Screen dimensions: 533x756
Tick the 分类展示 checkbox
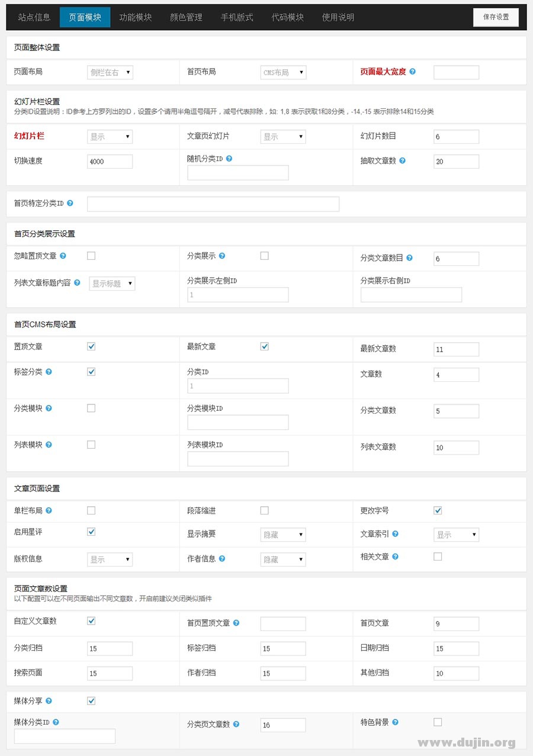click(265, 256)
